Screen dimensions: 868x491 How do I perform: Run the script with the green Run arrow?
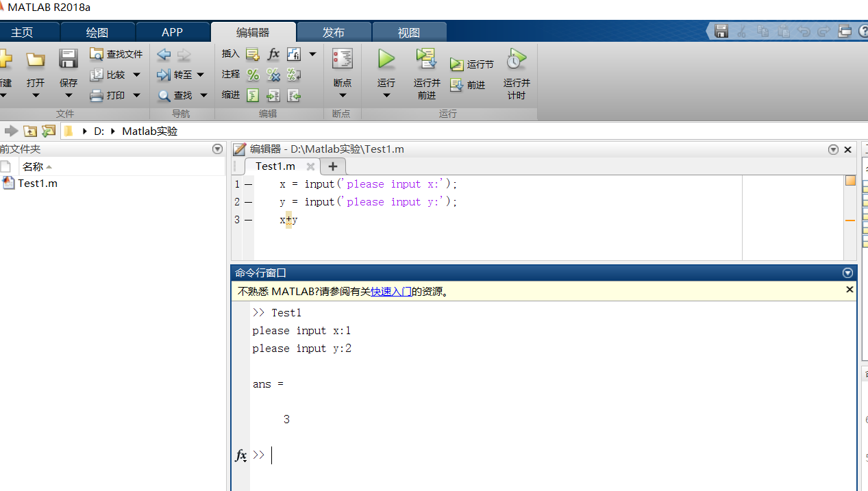pos(386,59)
